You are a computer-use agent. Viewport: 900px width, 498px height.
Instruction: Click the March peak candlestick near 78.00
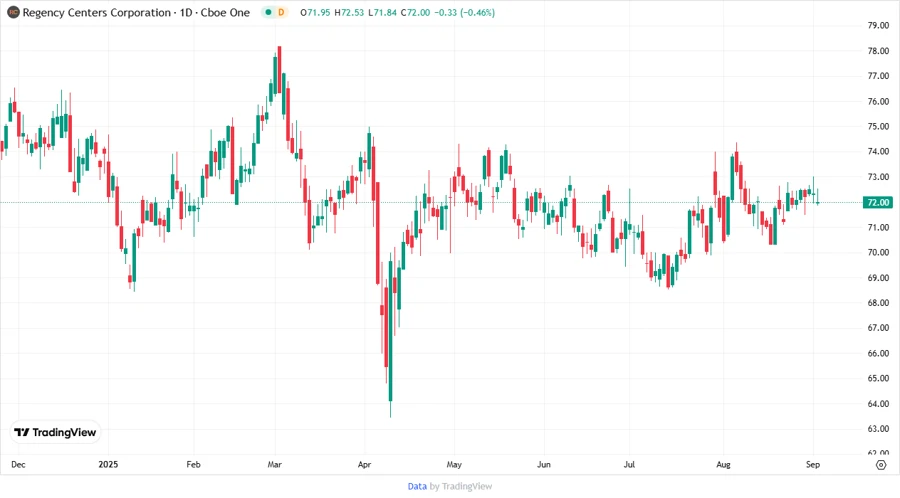279,69
